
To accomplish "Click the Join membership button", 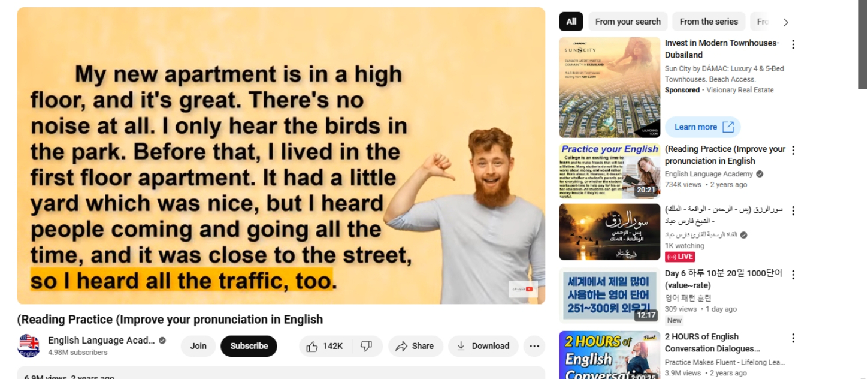I will pyautogui.click(x=198, y=346).
